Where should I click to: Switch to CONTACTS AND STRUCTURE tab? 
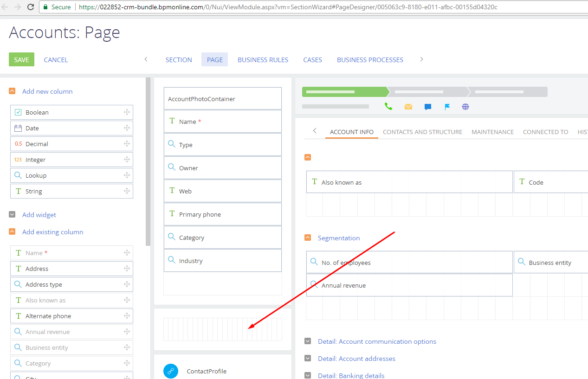click(x=422, y=132)
